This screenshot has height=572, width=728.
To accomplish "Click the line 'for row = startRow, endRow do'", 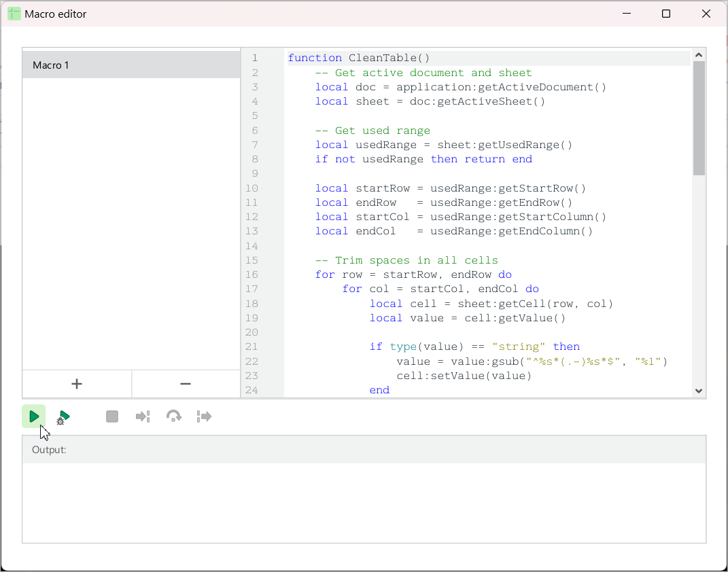I will tap(413, 274).
